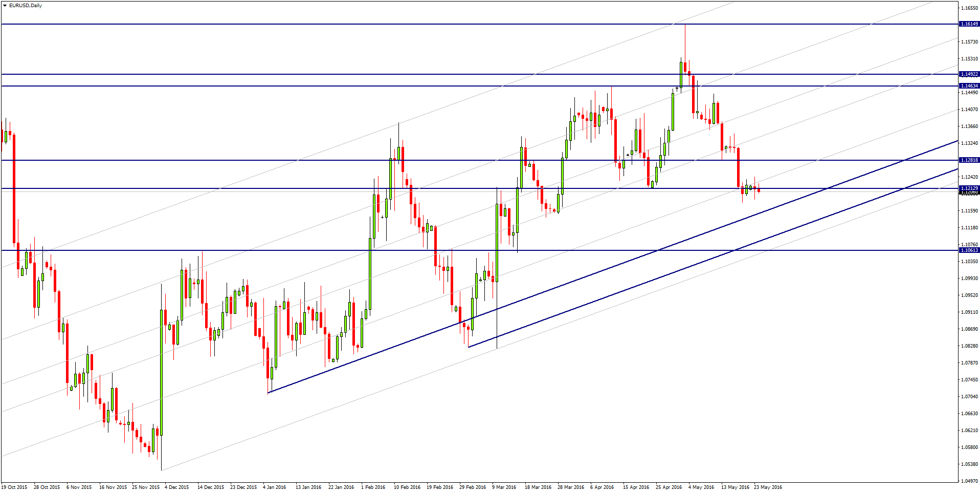Click the 1.04970 price axis value
The width and height of the screenshot is (980, 493).
point(970,481)
